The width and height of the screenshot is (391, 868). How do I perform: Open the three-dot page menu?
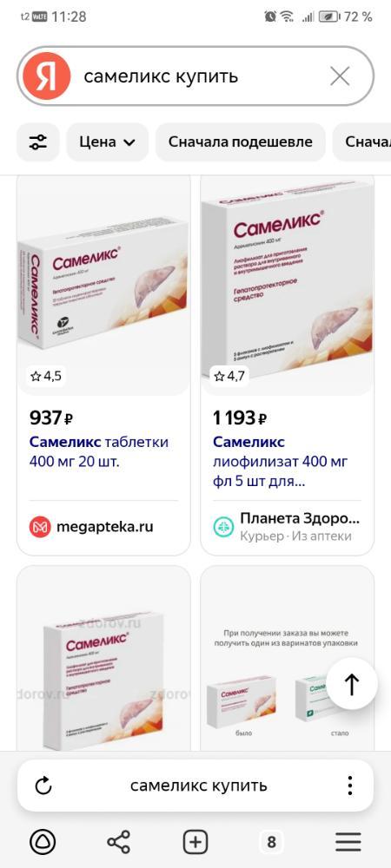click(x=349, y=786)
